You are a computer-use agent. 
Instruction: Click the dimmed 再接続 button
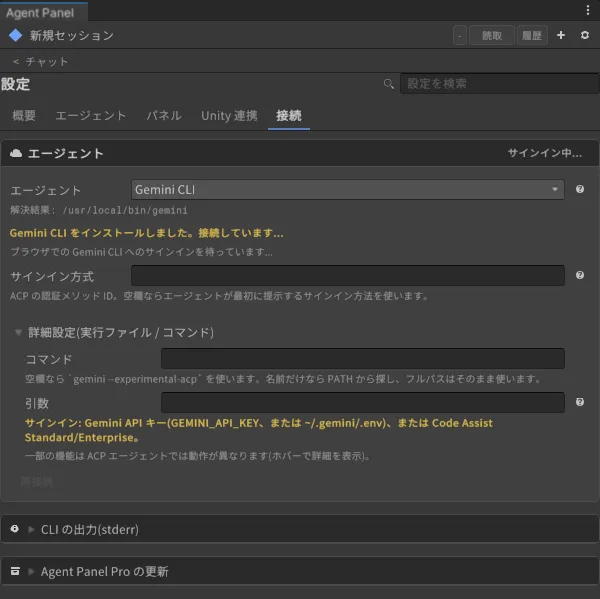(x=36, y=481)
